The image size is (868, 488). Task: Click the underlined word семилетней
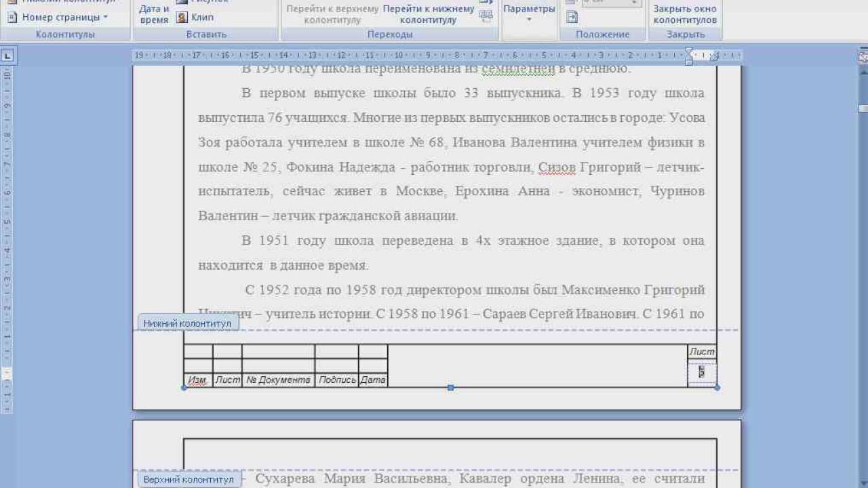point(519,69)
